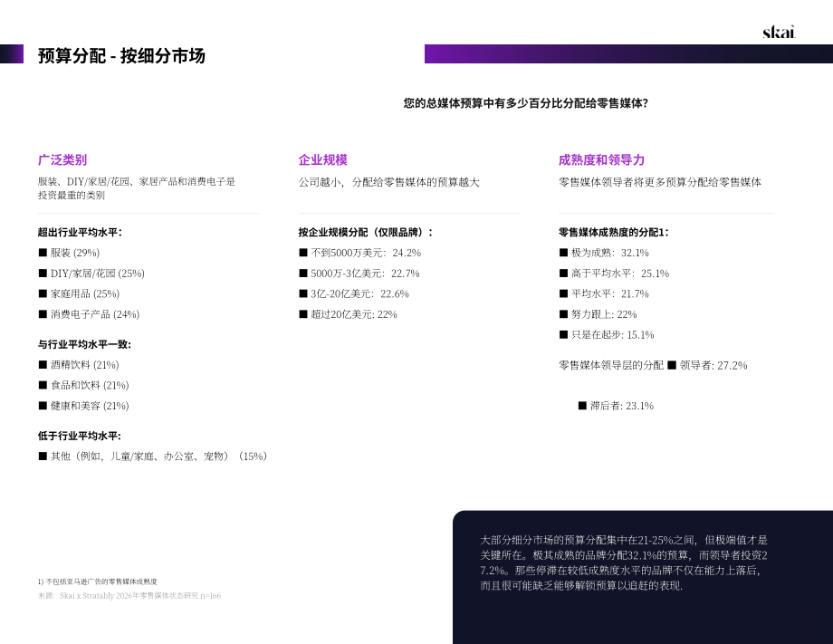The image size is (833, 644).
Task: Click the bullet 只是在起步: 15.1%
Action: tap(607, 335)
